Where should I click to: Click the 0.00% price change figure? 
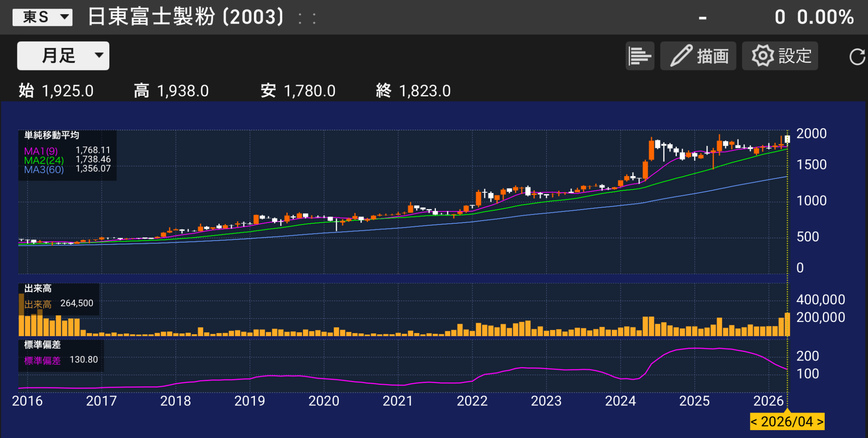point(825,17)
